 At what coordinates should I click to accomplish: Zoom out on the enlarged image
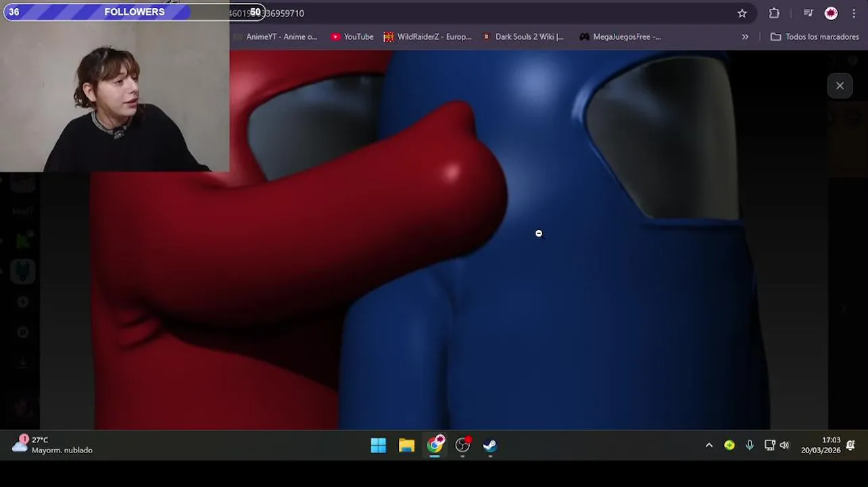(433, 240)
